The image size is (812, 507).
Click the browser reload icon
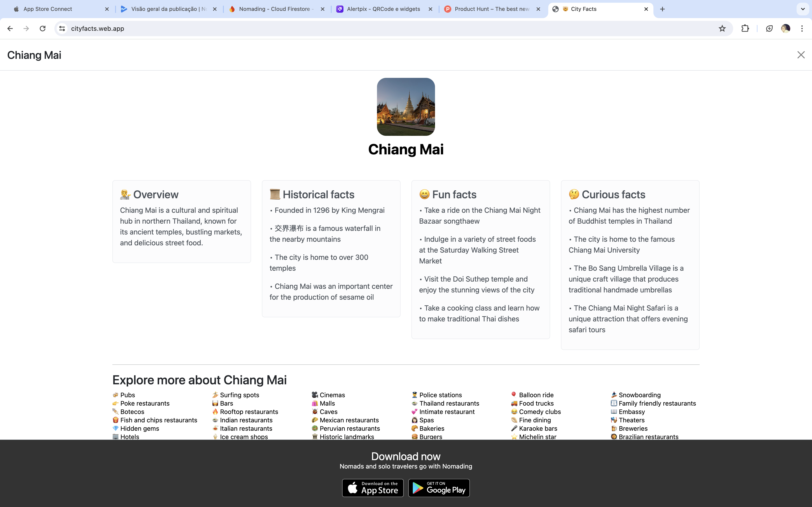click(x=43, y=29)
